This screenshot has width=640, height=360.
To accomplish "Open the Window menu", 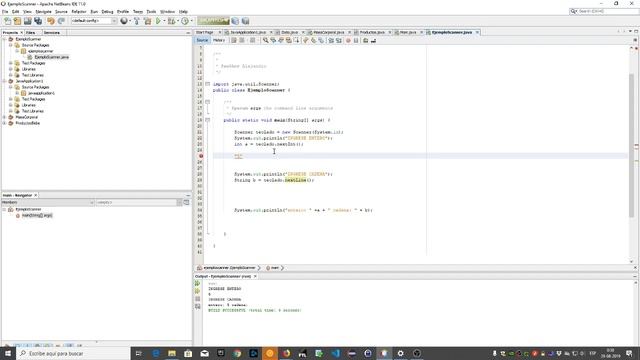I will (x=167, y=12).
